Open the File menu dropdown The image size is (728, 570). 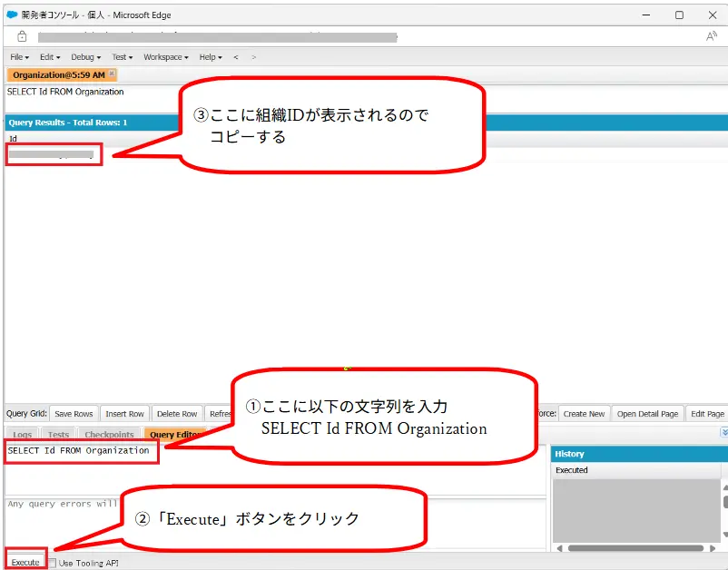(x=20, y=56)
